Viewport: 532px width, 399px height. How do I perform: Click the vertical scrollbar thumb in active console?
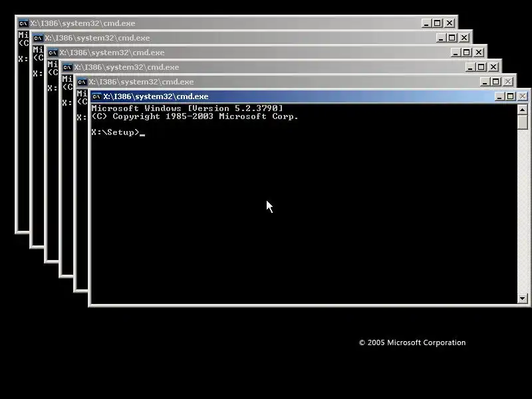(x=522, y=122)
